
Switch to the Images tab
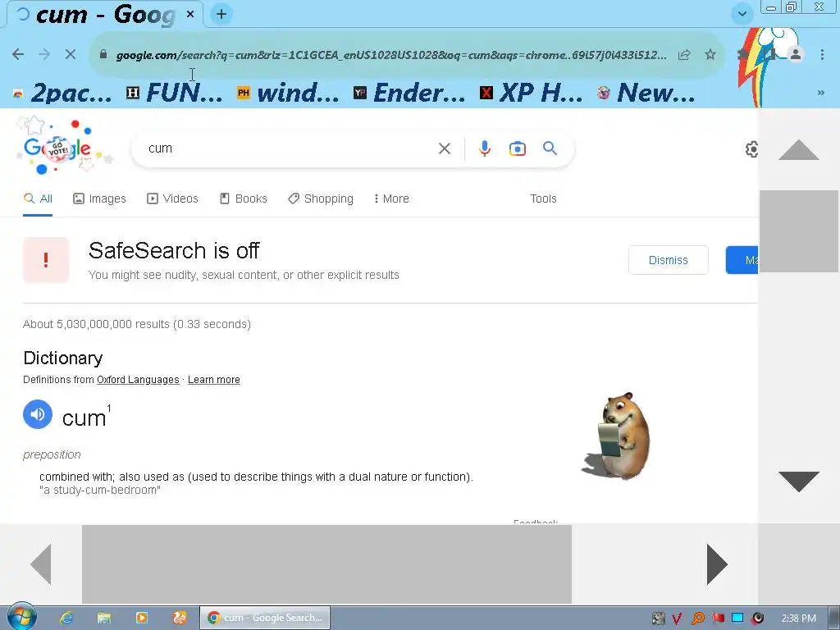pos(99,199)
